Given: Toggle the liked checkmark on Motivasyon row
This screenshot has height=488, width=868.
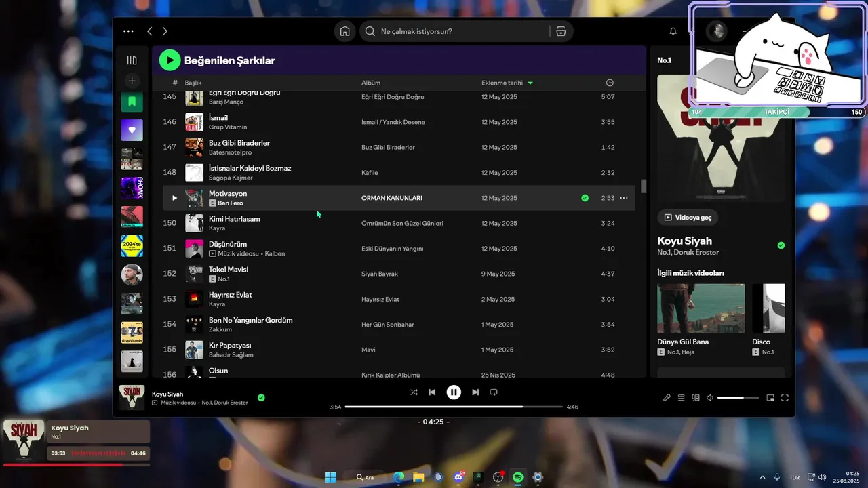Looking at the screenshot, I should [x=585, y=198].
